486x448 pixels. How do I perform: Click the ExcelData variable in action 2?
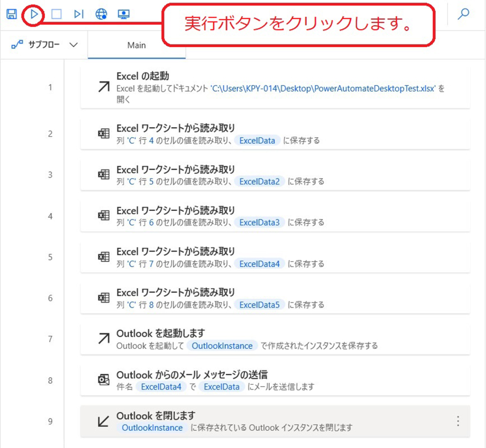[257, 141]
